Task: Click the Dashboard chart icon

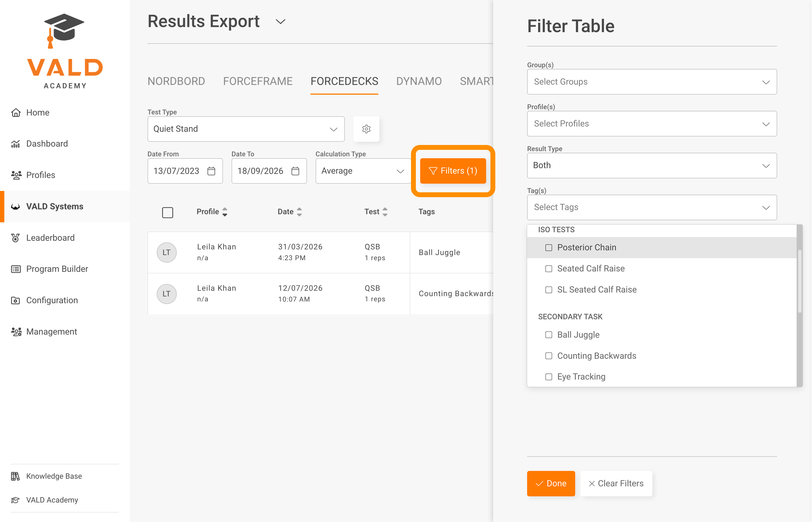Action: tap(16, 144)
